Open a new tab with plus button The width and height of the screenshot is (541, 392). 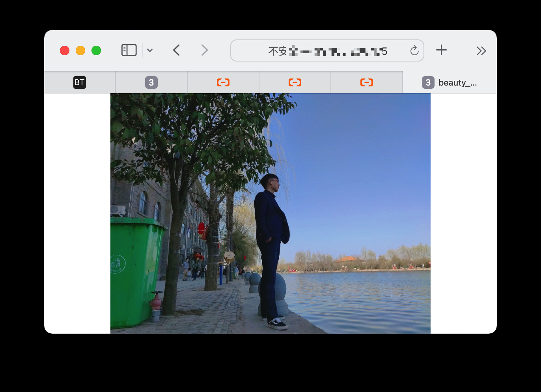click(x=441, y=50)
